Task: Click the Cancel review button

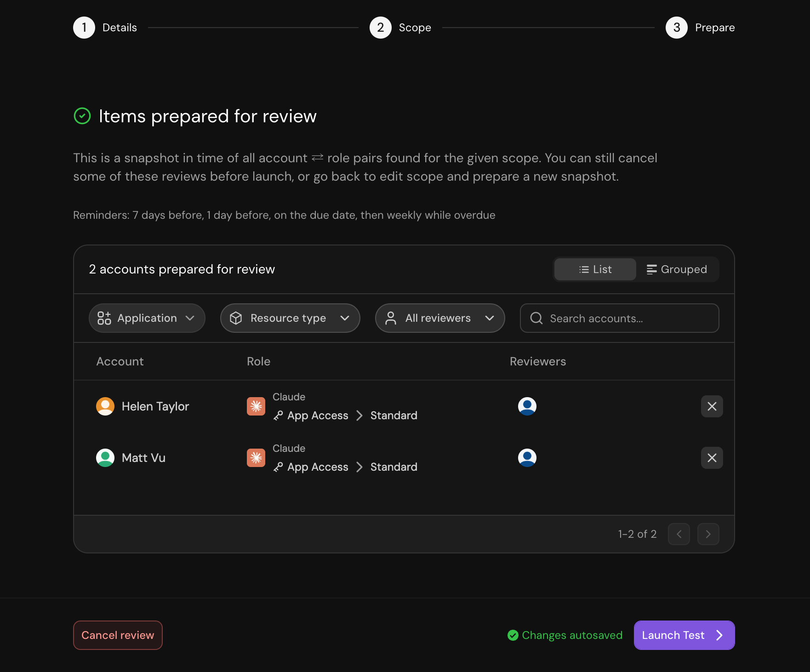Action: pos(118,635)
